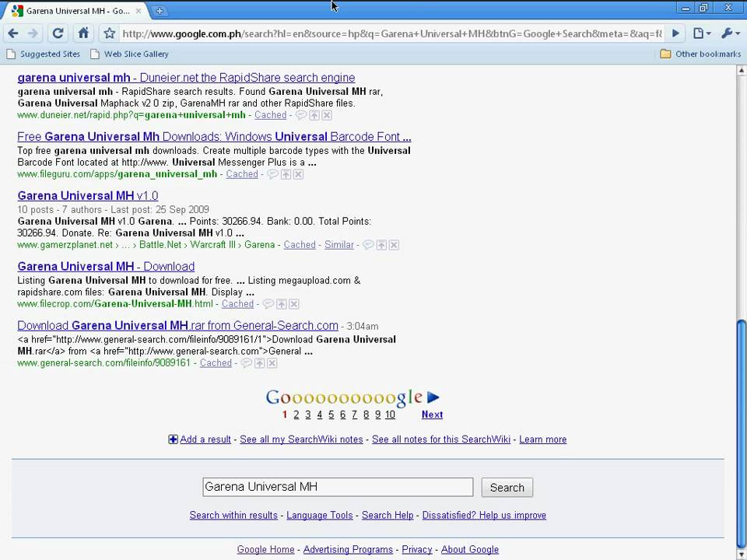Open home page via house icon

pos(83,33)
